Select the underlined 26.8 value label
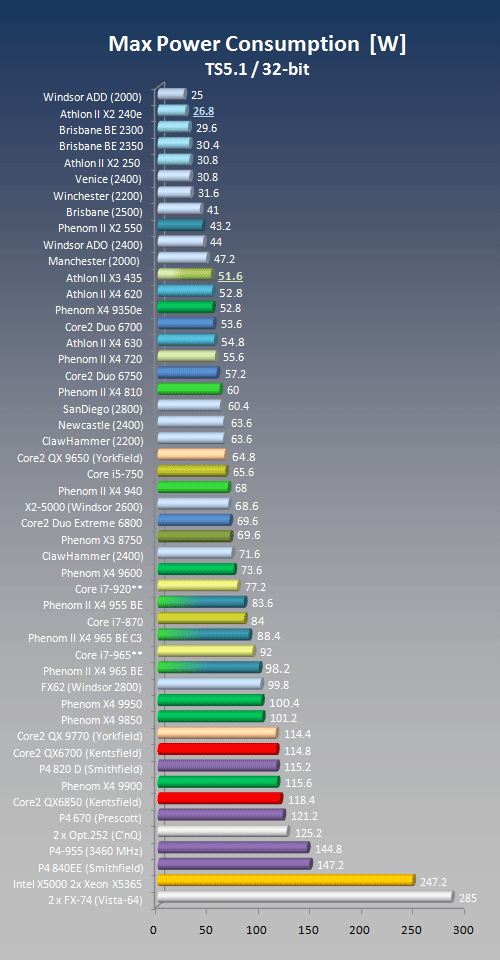Screen dimensions: 500x960 (x=203, y=111)
